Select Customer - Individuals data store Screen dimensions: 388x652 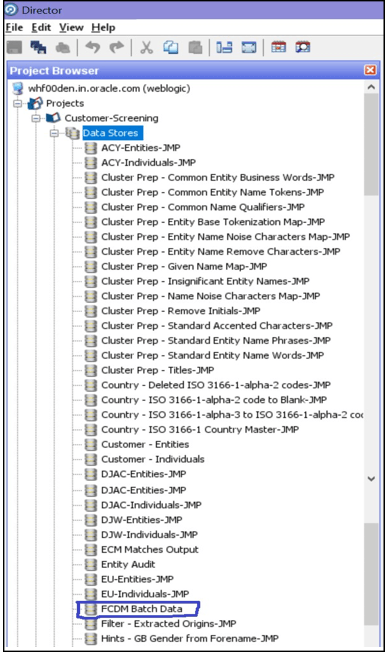153,459
